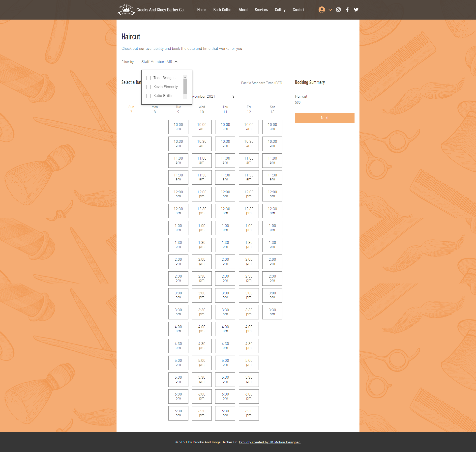Select Tuesday 9 at 10:00 am slot
Screen dimensions: 476x452
[178, 127]
